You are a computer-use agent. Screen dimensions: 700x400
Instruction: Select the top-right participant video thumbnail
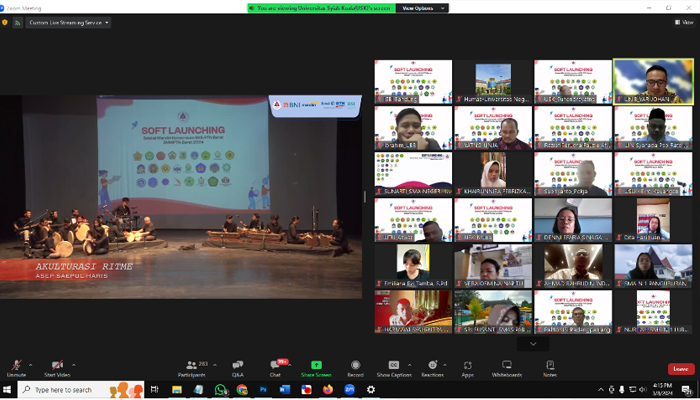(x=652, y=81)
